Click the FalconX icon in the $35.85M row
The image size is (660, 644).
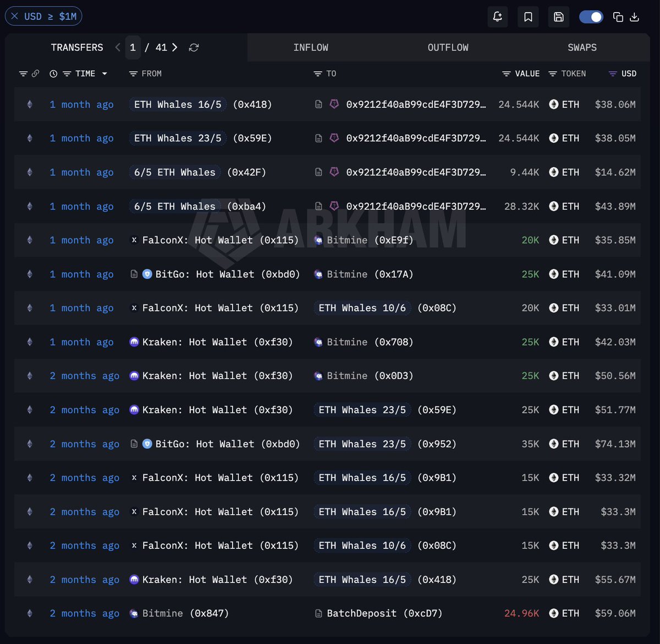pyautogui.click(x=134, y=240)
